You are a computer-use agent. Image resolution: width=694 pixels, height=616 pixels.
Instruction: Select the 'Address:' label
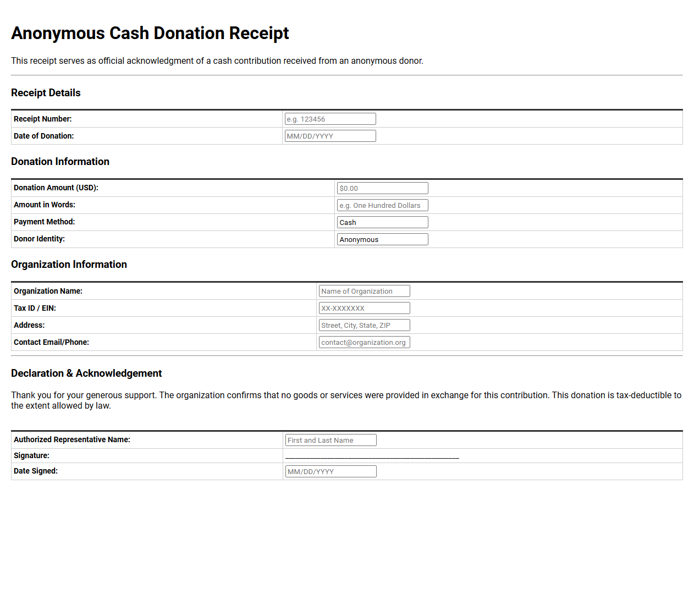click(29, 325)
